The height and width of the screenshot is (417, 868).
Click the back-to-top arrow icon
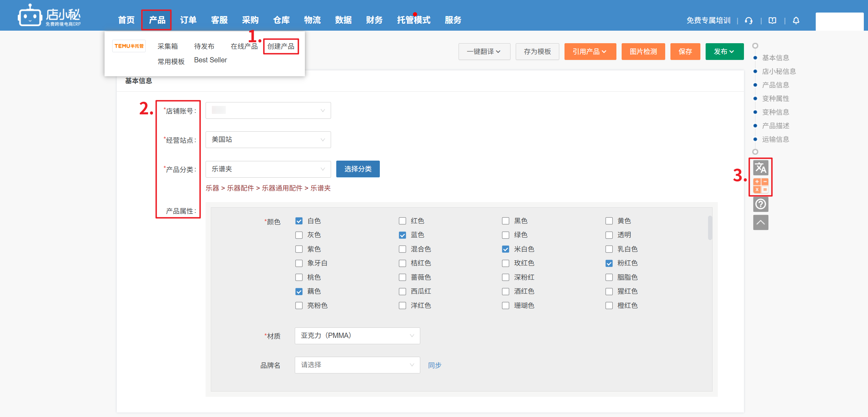(760, 222)
